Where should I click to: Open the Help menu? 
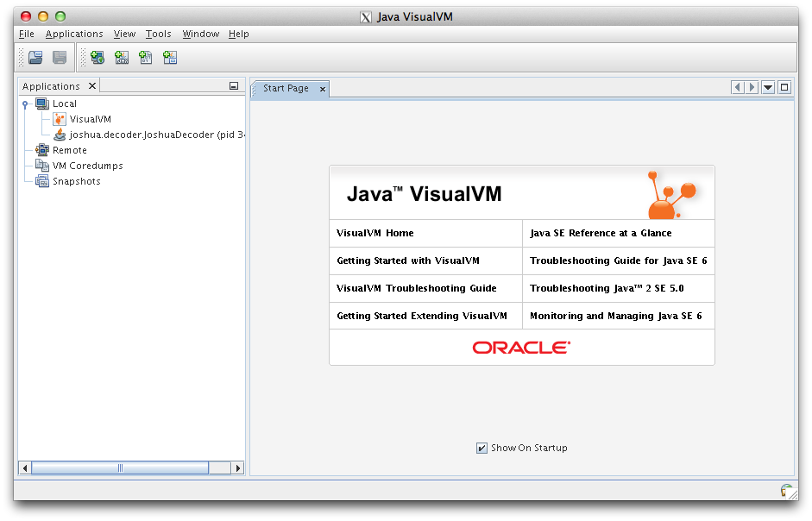click(239, 35)
